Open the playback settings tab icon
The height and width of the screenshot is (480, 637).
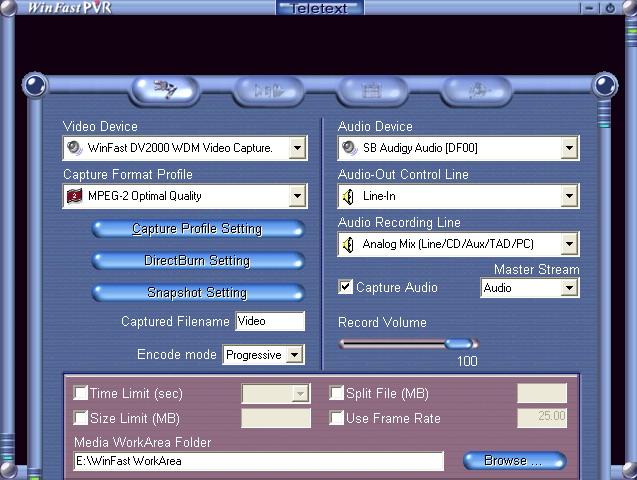pos(269,90)
